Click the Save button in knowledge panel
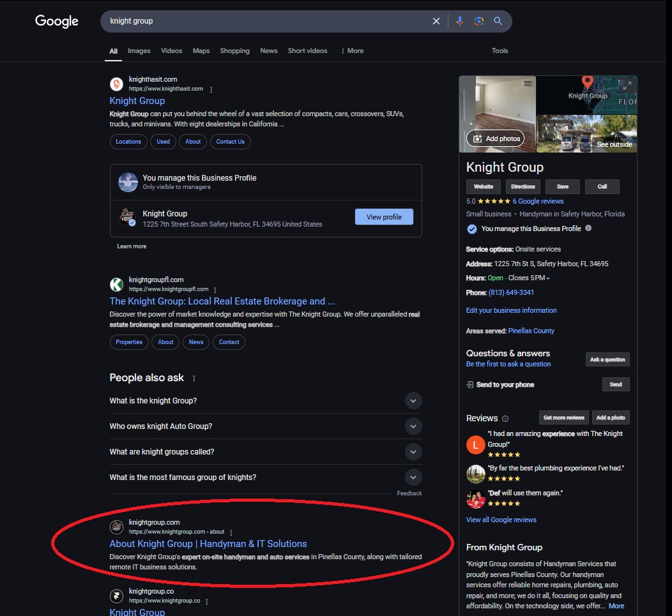 pyautogui.click(x=563, y=187)
